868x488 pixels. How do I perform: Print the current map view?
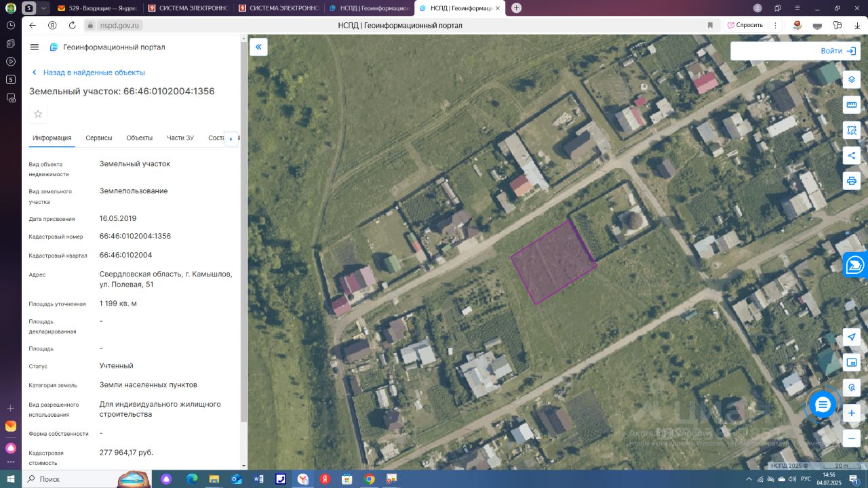(x=852, y=180)
